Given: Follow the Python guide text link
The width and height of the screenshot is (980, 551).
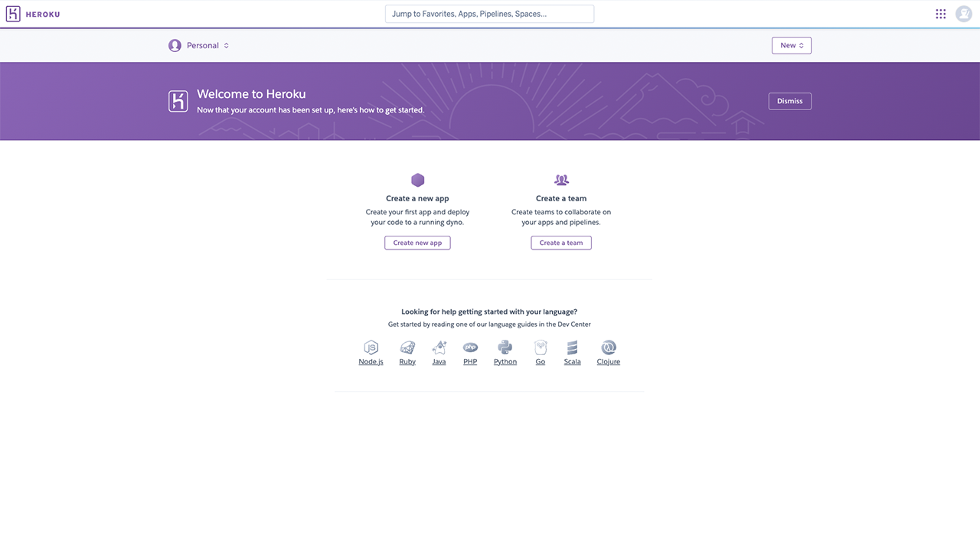Looking at the screenshot, I should pos(505,362).
